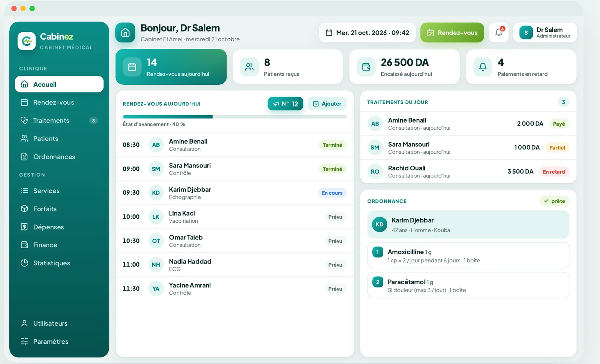Viewport: 600px width, 364px height.
Task: Click the home icon beside Bonjour greeting
Action: click(x=125, y=33)
